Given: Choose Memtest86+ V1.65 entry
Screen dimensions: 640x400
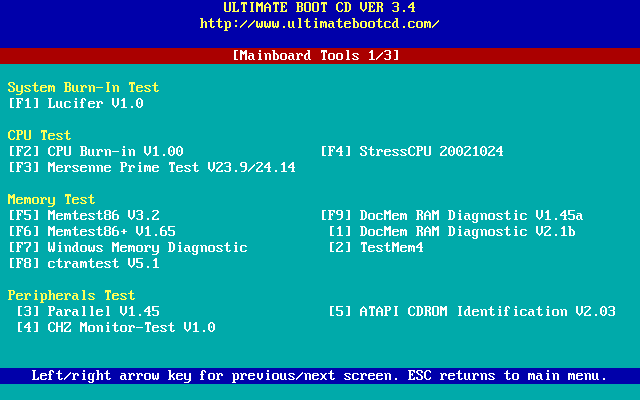Looking at the screenshot, I should click(92, 231).
